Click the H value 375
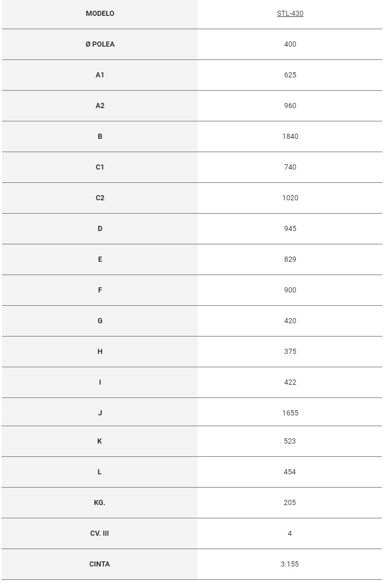 pos(290,352)
